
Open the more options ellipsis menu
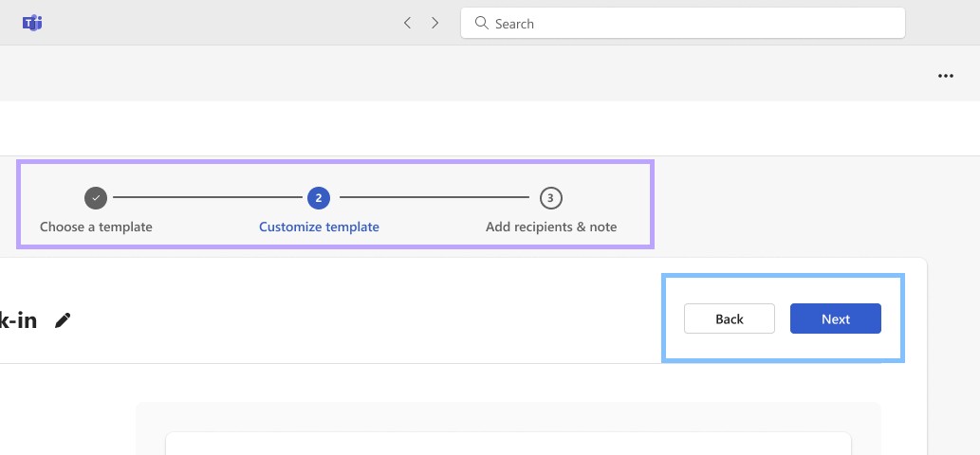click(x=945, y=76)
